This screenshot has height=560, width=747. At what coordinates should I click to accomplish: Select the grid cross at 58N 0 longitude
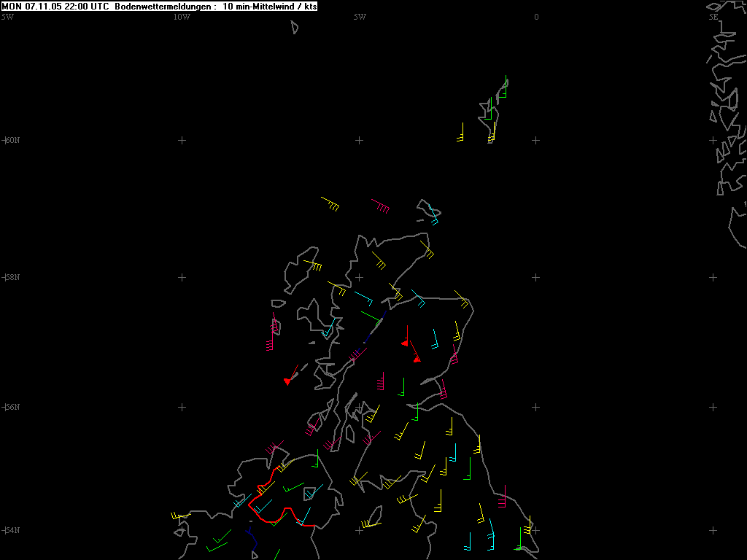536,277
